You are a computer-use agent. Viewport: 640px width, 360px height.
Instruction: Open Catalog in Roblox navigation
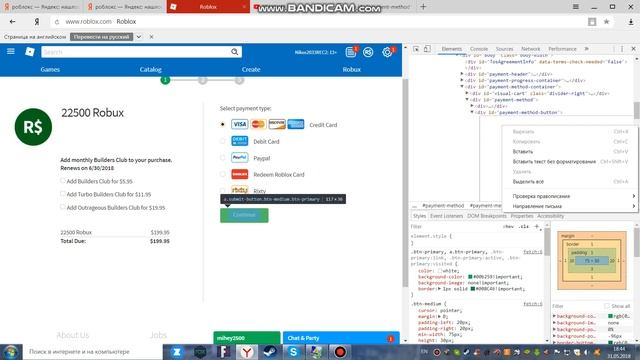(151, 69)
